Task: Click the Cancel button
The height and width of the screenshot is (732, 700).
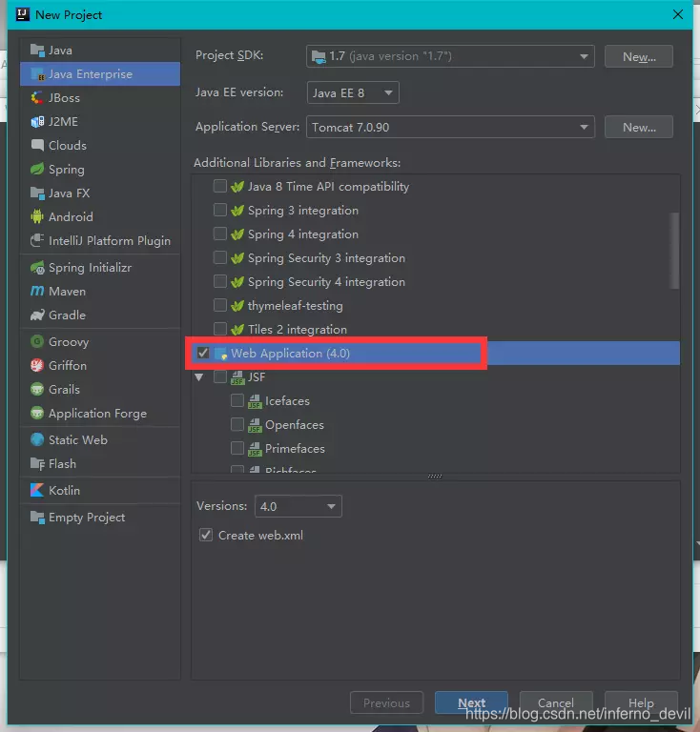Action: (x=556, y=702)
